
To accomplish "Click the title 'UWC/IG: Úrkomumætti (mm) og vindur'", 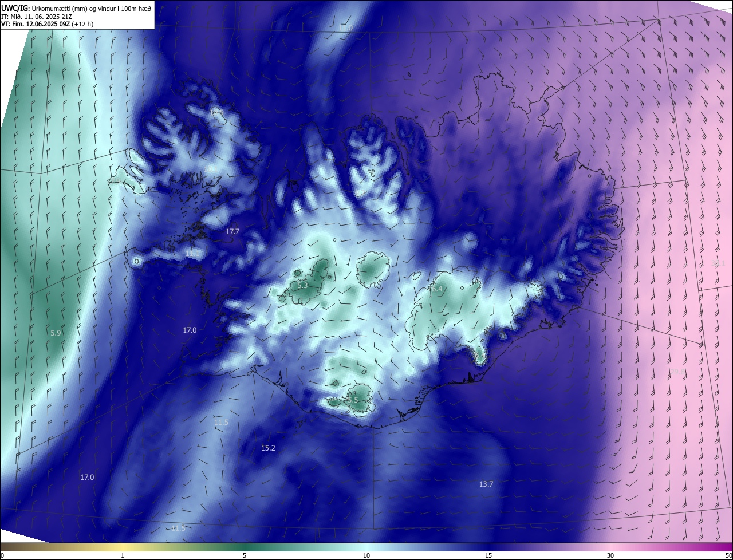I will coord(77,8).
